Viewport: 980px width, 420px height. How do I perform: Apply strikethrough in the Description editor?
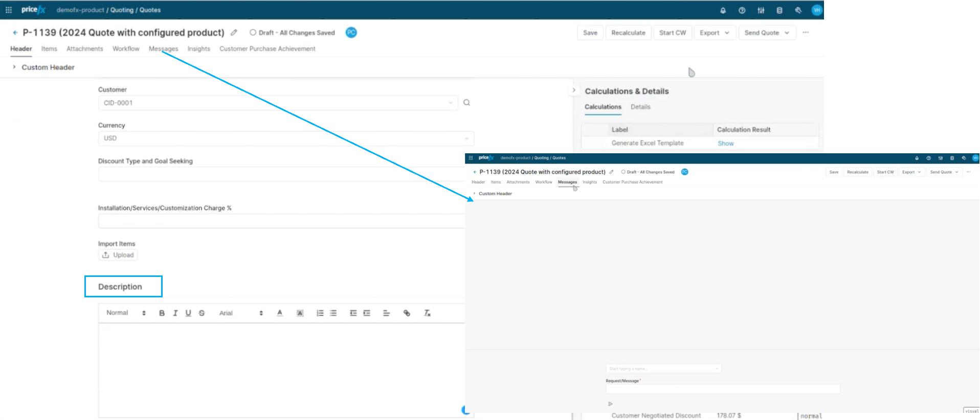coord(202,313)
